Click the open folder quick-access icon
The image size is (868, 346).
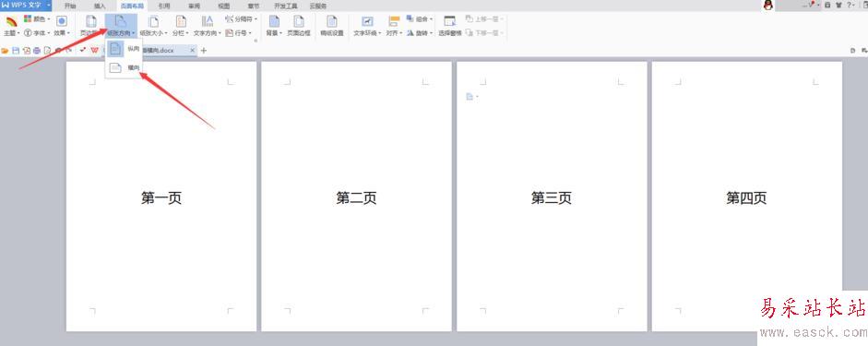coord(5,51)
